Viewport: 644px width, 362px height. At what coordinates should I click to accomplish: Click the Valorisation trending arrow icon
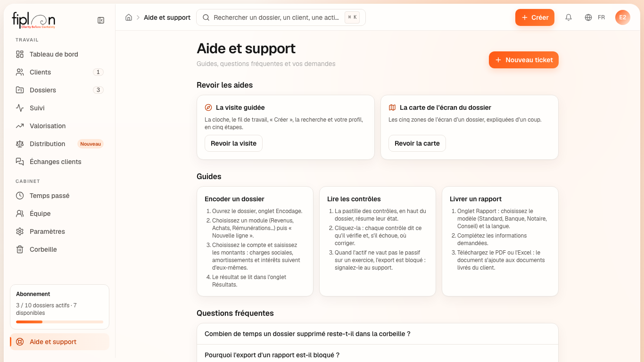click(x=20, y=126)
